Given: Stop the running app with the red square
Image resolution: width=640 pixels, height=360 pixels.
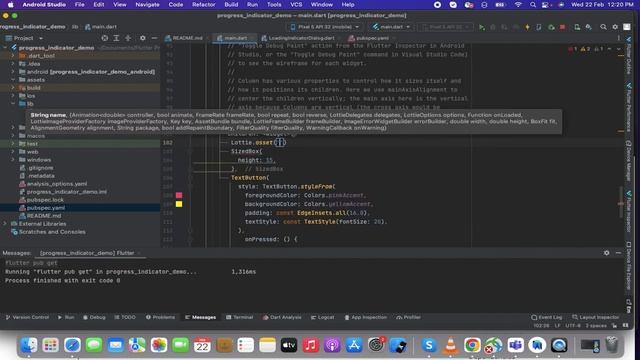Looking at the screenshot, I should [x=562, y=27].
